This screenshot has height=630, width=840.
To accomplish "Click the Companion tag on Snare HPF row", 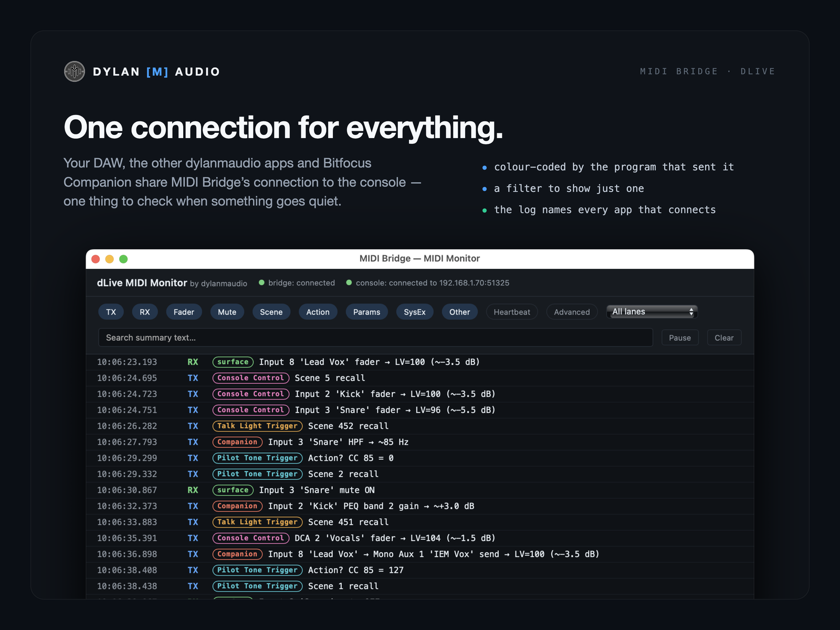I will coord(237,442).
